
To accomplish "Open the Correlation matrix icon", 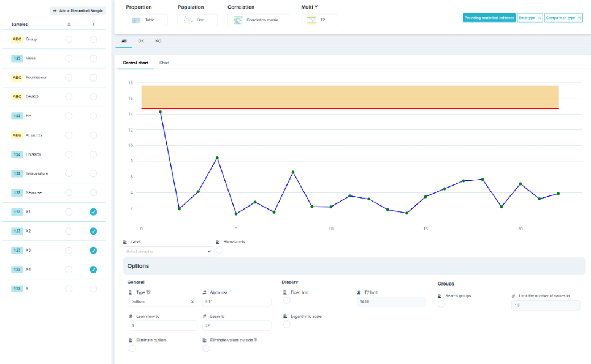I will [238, 20].
